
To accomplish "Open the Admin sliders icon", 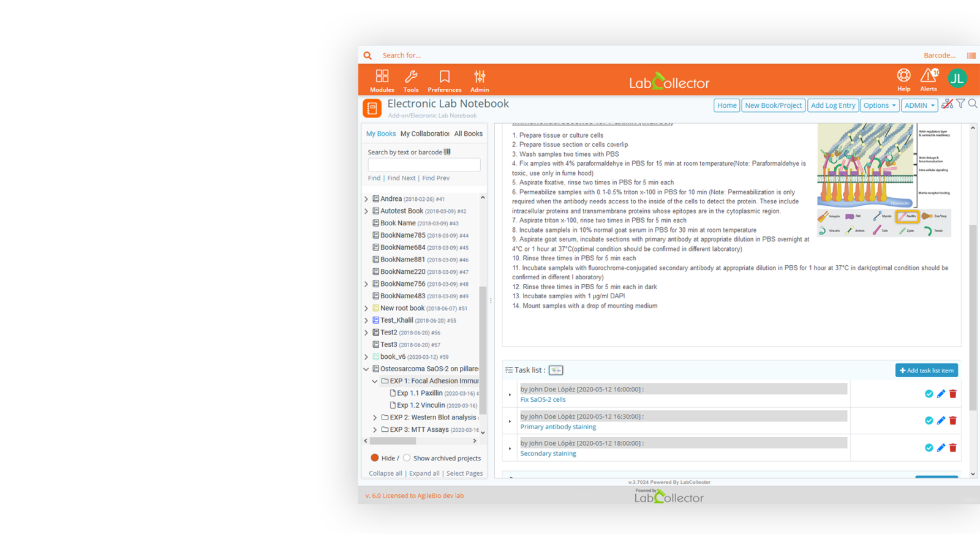I will click(480, 76).
